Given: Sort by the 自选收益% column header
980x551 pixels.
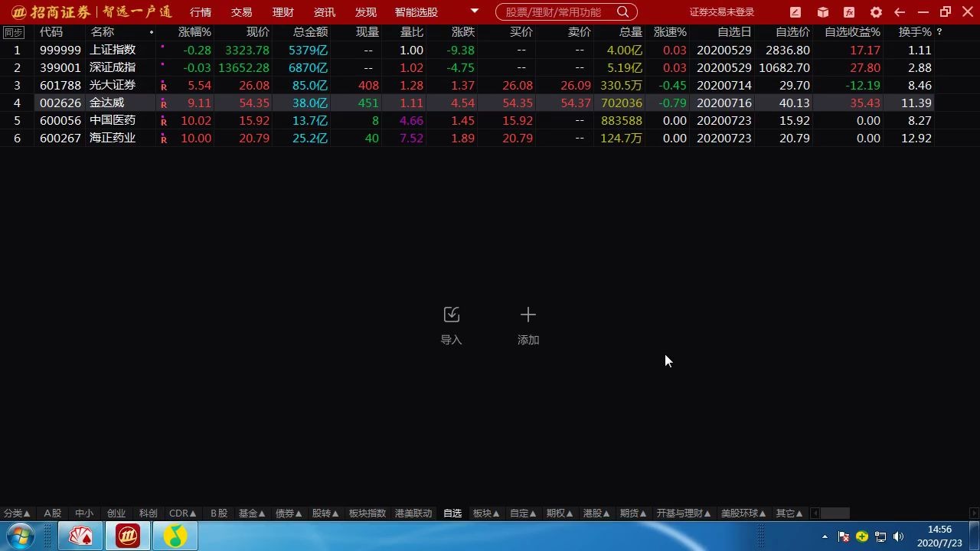Looking at the screenshot, I should pos(852,32).
